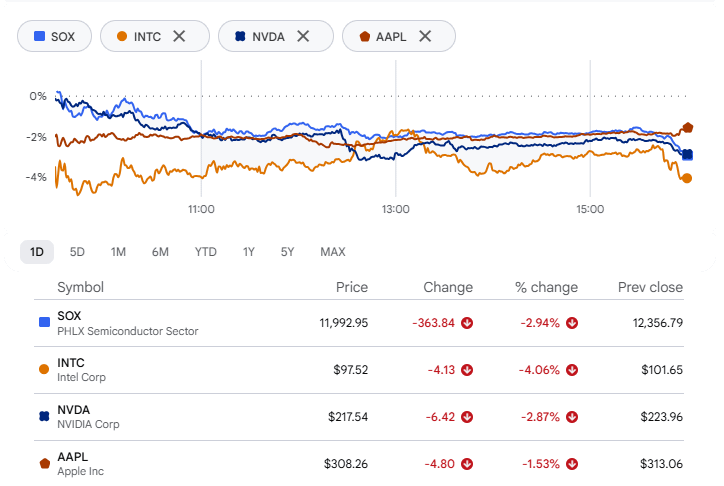Open the NVDA table row symbol
724x486 pixels.
pos(73,410)
